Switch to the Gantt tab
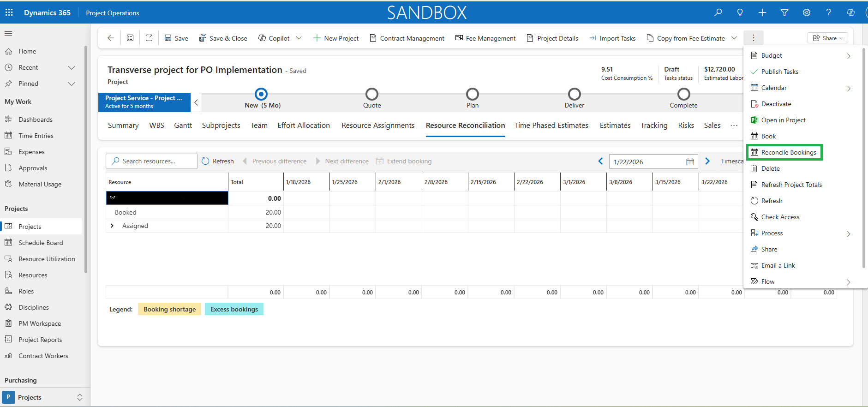 (x=183, y=126)
